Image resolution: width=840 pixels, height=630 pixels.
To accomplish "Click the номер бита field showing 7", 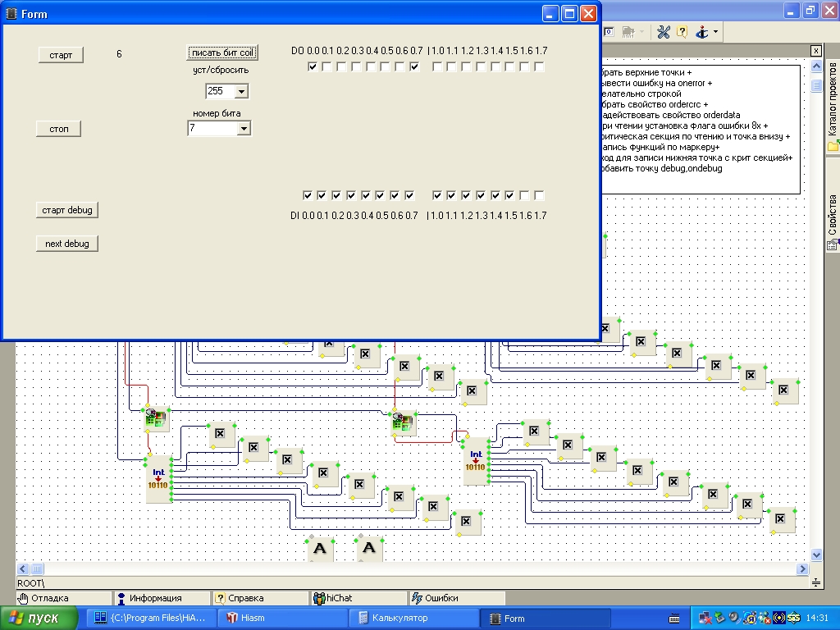I will 212,129.
